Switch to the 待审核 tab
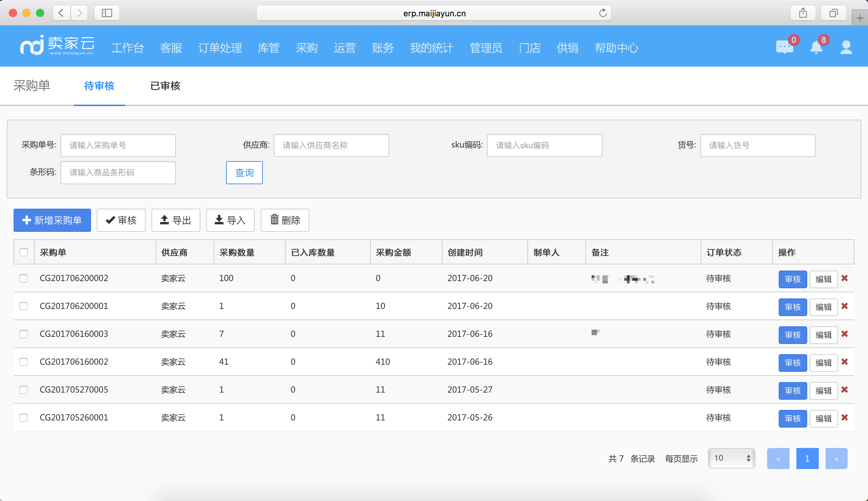Screen dimensions: 868x501 pos(100,86)
